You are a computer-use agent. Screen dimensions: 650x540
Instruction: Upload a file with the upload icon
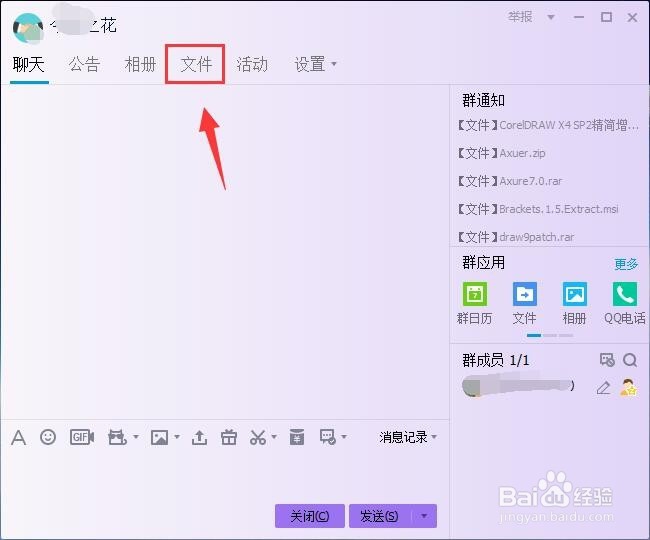pyautogui.click(x=199, y=437)
